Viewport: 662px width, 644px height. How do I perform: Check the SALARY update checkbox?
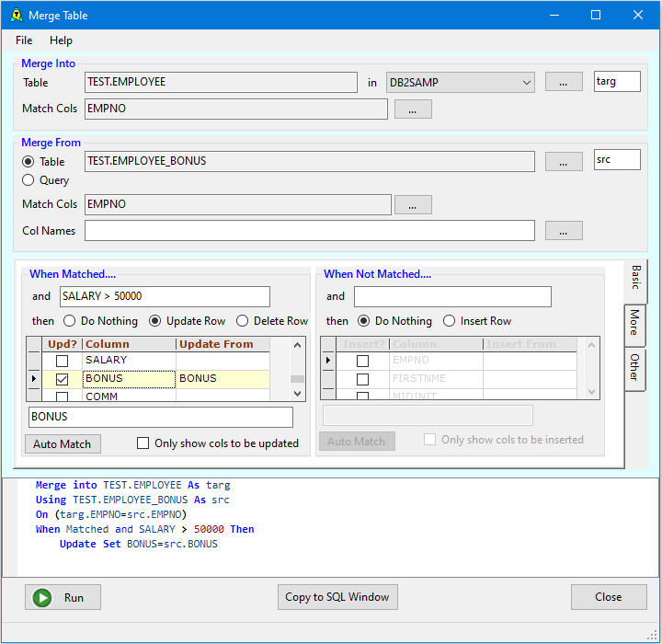coord(63,361)
